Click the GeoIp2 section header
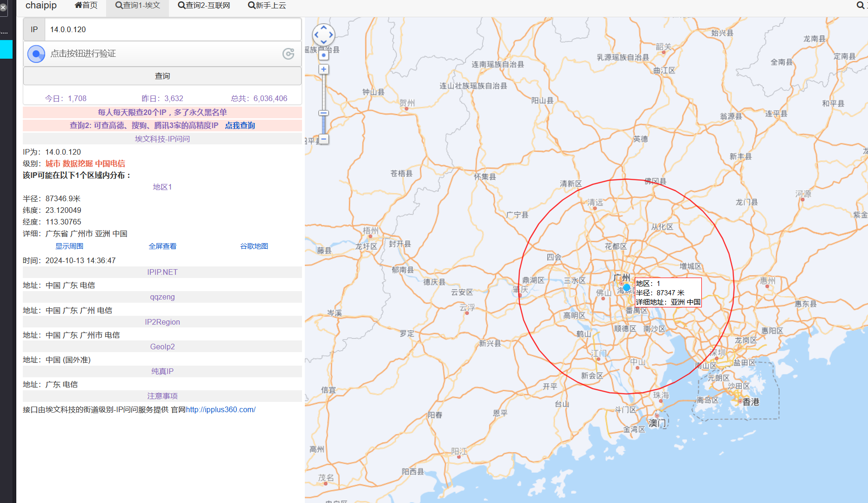The height and width of the screenshot is (503, 868). click(x=162, y=347)
